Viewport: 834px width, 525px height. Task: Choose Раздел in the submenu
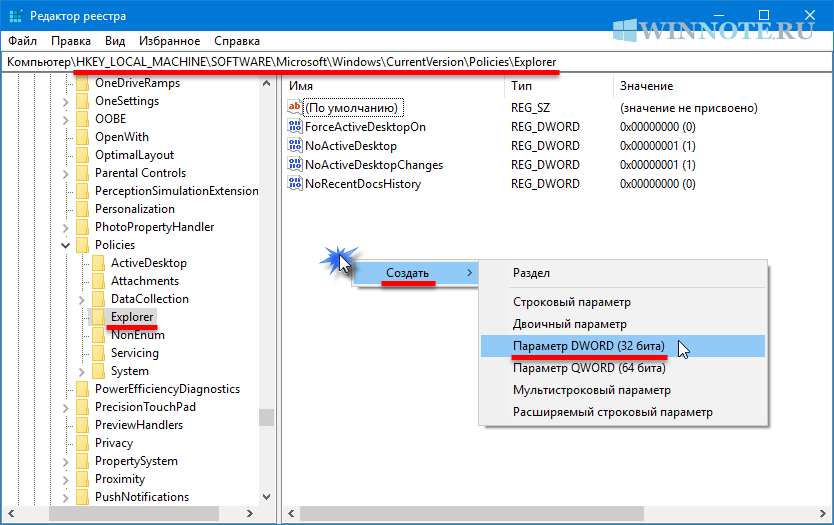(x=623, y=273)
